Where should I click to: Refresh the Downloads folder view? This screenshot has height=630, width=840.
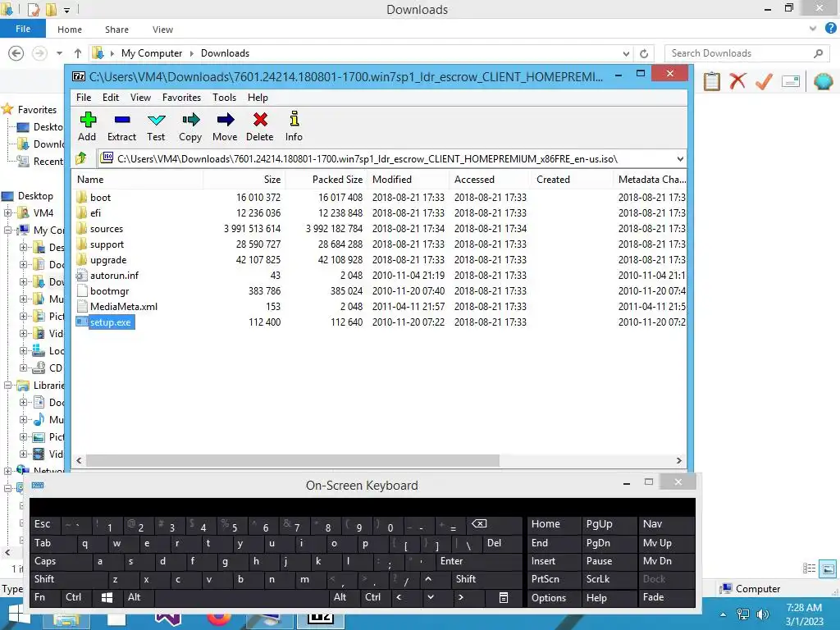(644, 53)
